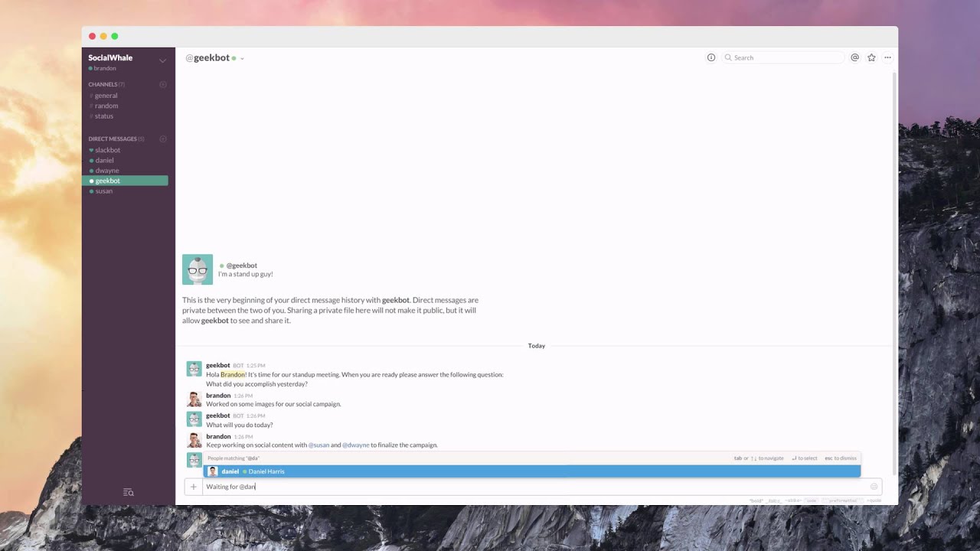980x551 pixels.
Task: Open the #random channel
Action: point(106,106)
